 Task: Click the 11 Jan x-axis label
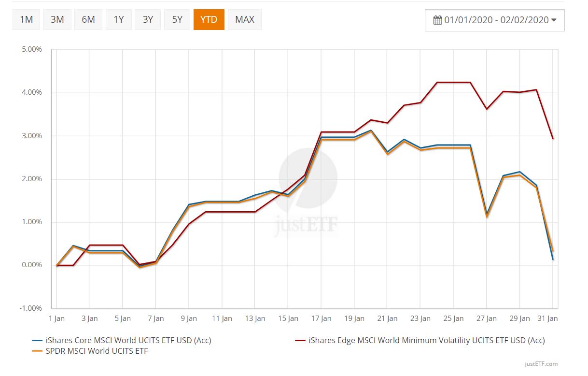222,318
